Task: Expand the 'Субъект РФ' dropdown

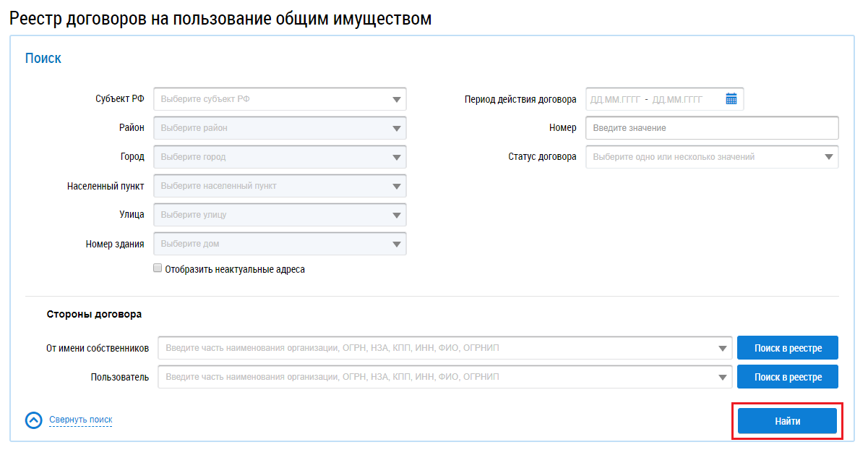Action: coord(396,99)
